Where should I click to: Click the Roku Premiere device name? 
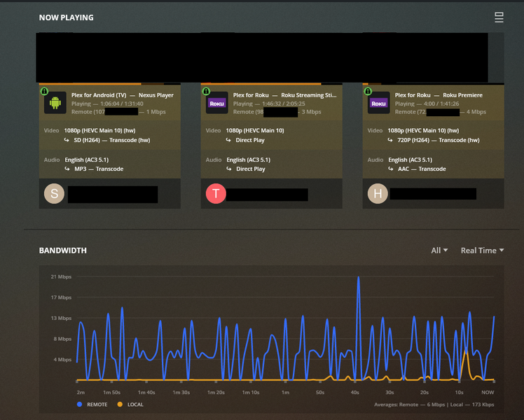tap(463, 95)
